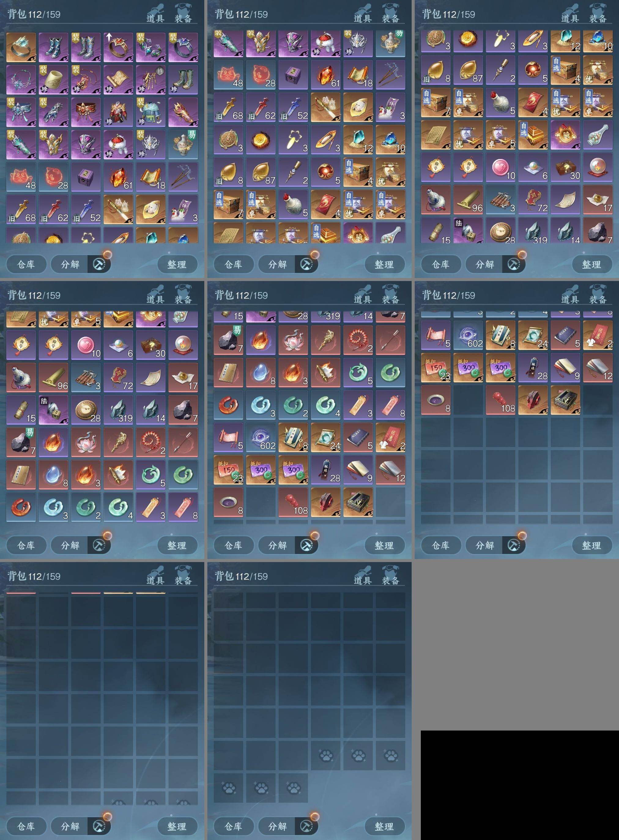This screenshot has height=840, width=619.
Task: Select the purple chest item in top-middle panel
Action: click(293, 75)
